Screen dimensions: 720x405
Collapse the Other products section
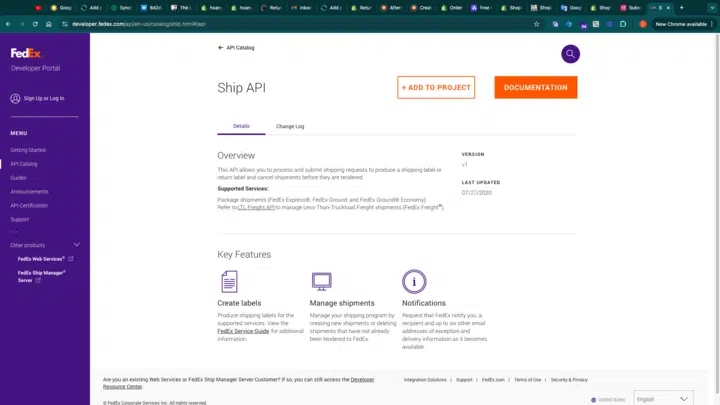click(77, 245)
